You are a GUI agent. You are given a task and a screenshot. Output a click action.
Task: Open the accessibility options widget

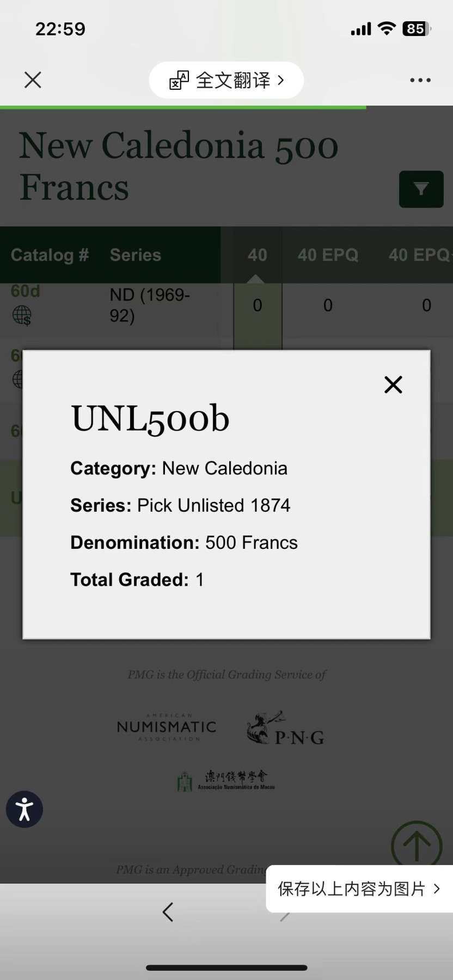(25, 809)
